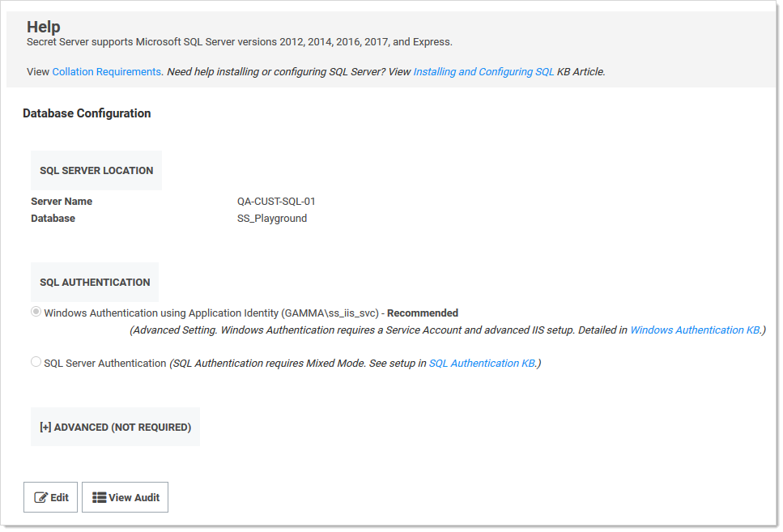The image size is (783, 532).
Task: Click the Database field label
Action: click(53, 219)
